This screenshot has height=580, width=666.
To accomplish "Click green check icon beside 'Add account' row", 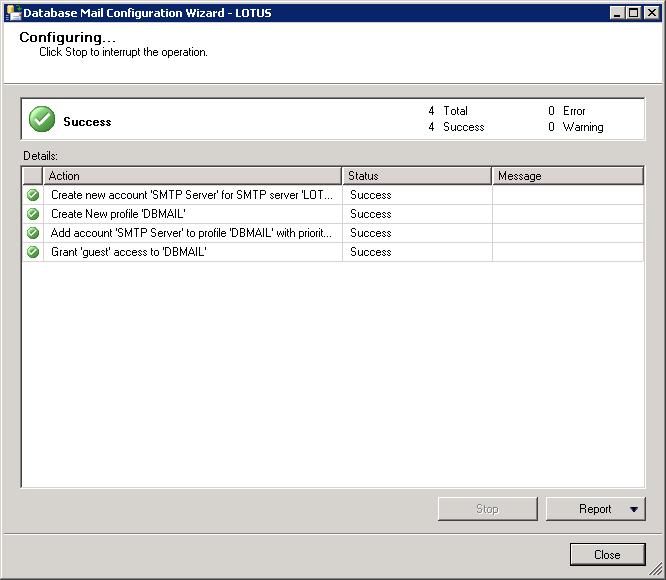I will coord(33,233).
